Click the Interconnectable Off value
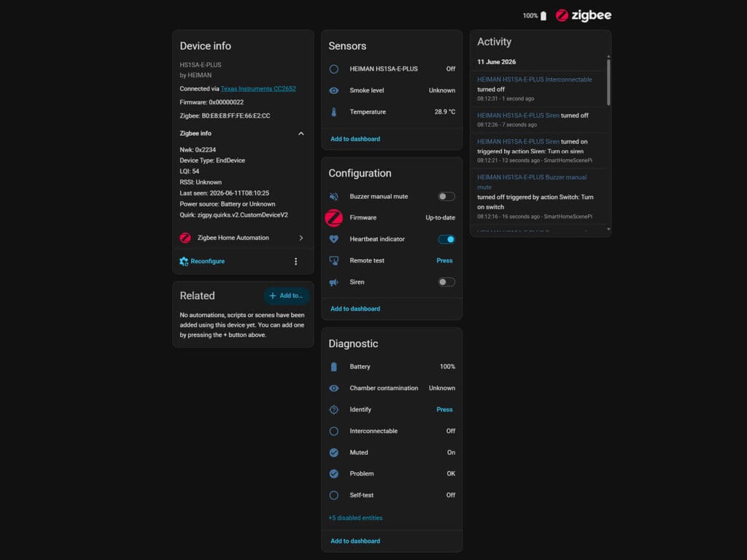The image size is (747, 560). click(451, 431)
